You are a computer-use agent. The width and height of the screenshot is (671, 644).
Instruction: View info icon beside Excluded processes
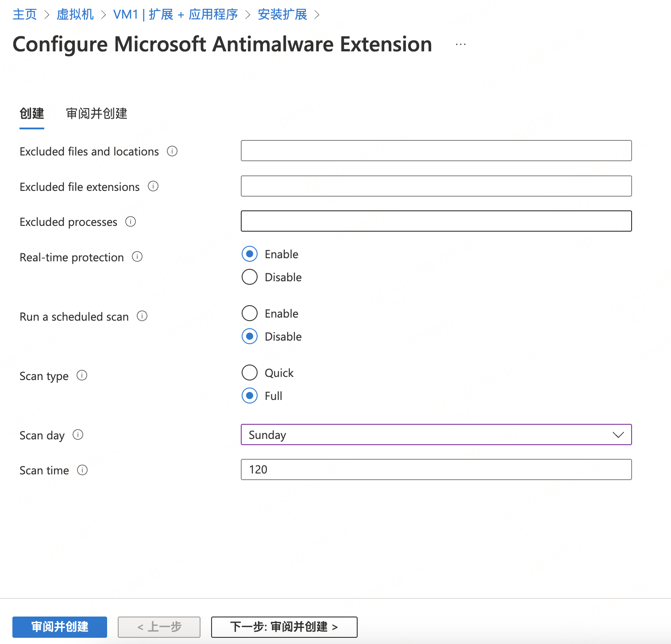[131, 221]
